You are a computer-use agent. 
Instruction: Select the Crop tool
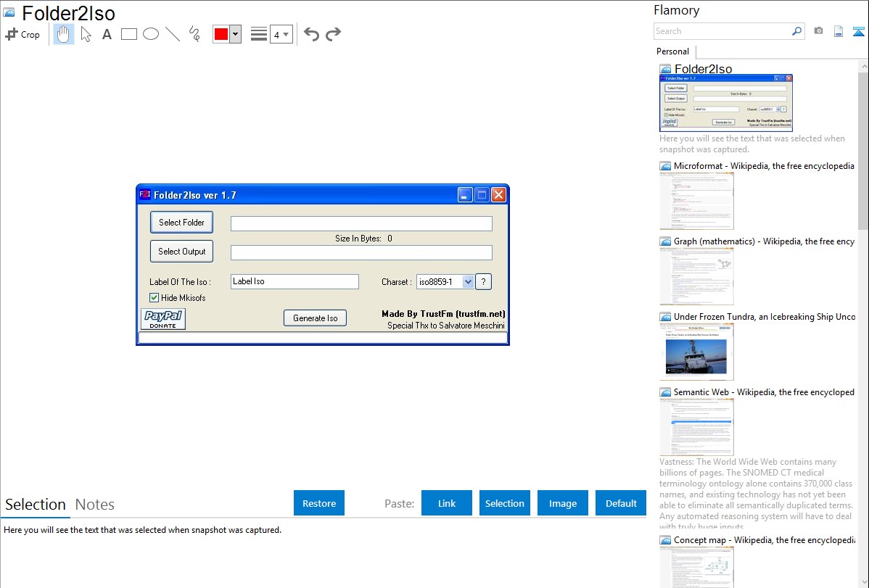(22, 34)
